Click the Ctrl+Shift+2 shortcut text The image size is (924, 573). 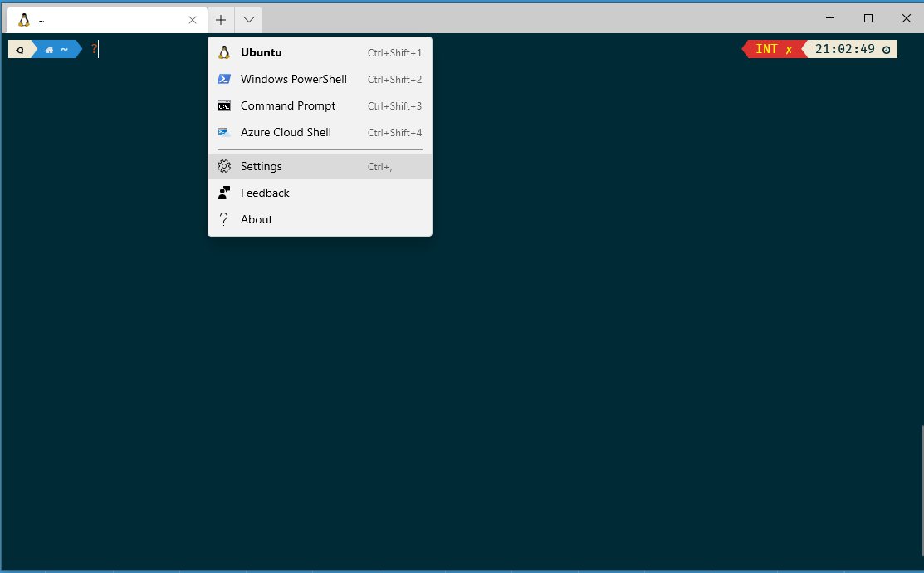pyautogui.click(x=395, y=80)
